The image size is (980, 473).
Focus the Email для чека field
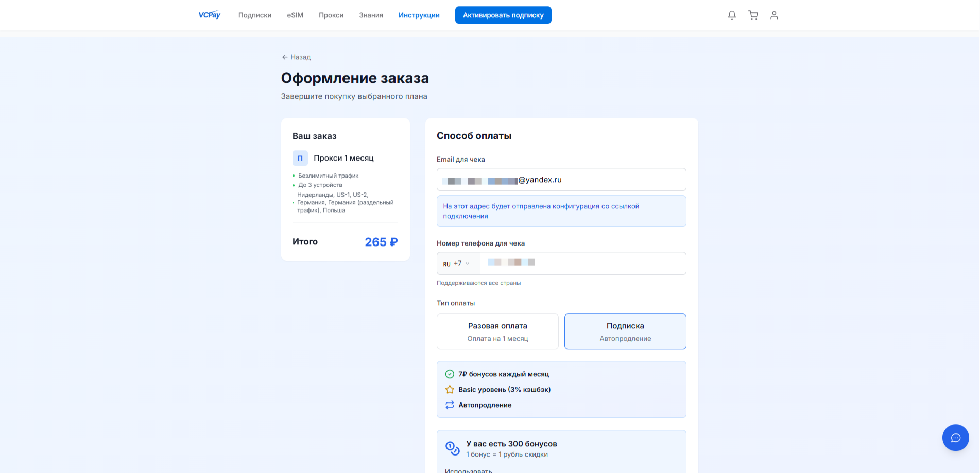pos(561,180)
